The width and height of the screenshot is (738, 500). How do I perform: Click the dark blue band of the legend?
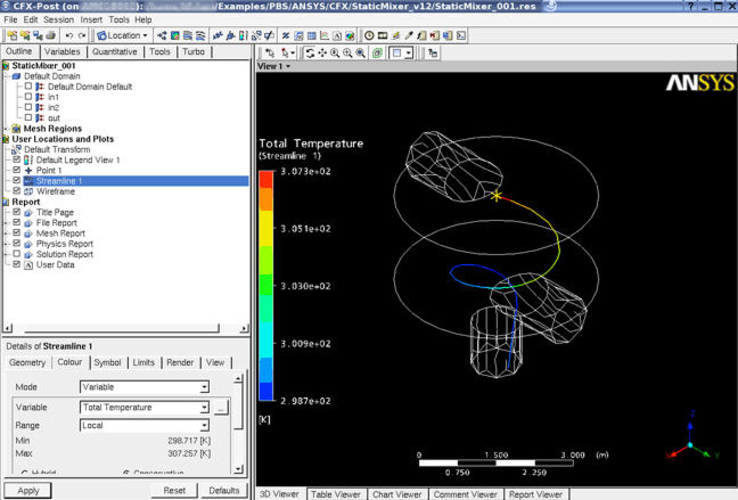pos(266,392)
